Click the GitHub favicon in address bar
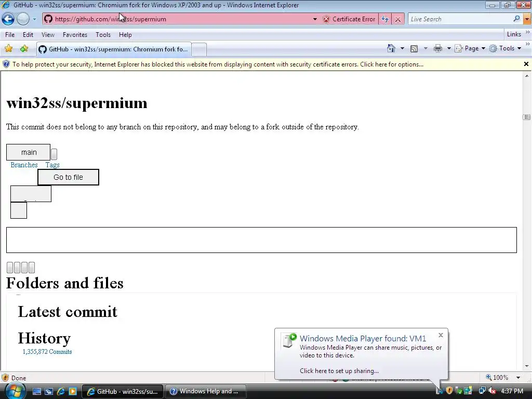 click(48, 19)
